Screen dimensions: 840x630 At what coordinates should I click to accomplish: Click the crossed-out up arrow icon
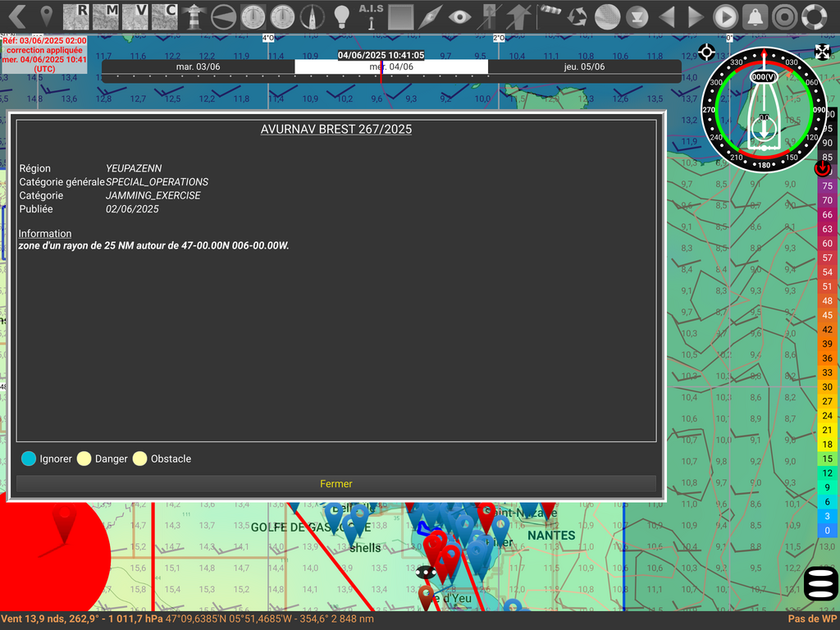[x=518, y=16]
